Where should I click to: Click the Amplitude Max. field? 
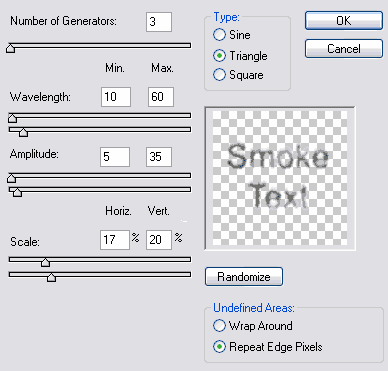[159, 157]
